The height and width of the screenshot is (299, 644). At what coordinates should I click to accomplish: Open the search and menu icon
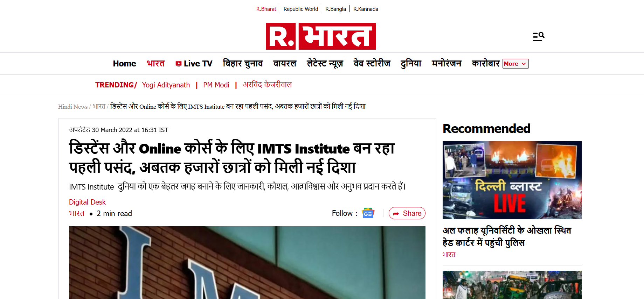click(x=539, y=36)
